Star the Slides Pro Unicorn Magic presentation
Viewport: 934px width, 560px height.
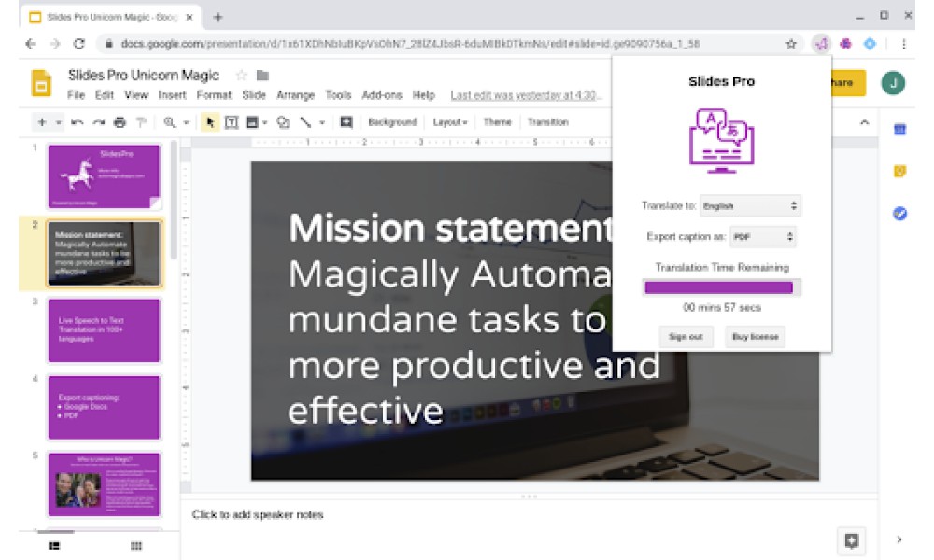click(241, 76)
